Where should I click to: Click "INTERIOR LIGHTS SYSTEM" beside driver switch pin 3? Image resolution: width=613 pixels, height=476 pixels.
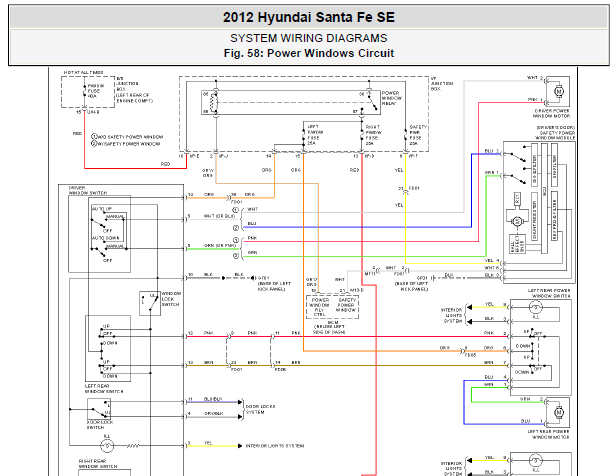[275, 446]
